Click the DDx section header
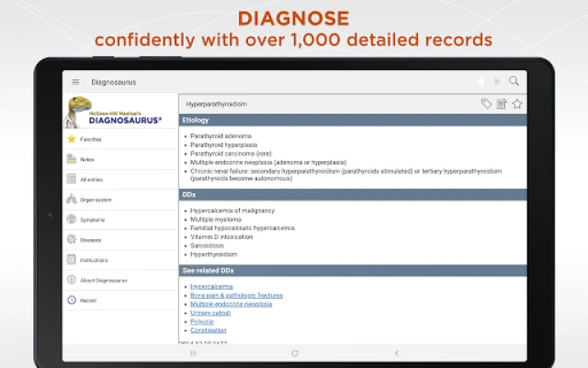The height and width of the screenshot is (368, 588). [353, 194]
